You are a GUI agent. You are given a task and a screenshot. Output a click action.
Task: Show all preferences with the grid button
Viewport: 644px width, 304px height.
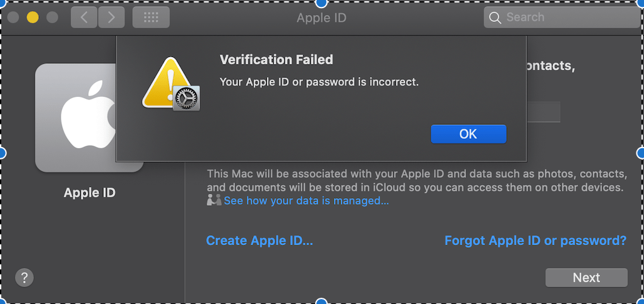(151, 18)
